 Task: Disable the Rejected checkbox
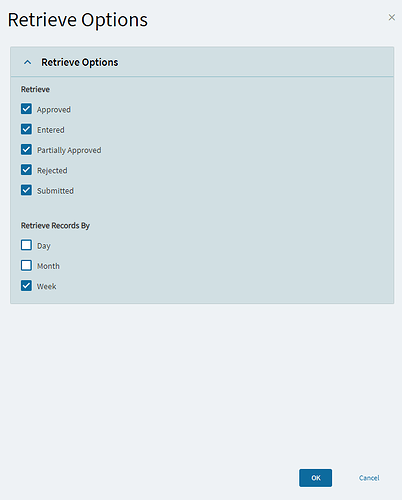26,170
